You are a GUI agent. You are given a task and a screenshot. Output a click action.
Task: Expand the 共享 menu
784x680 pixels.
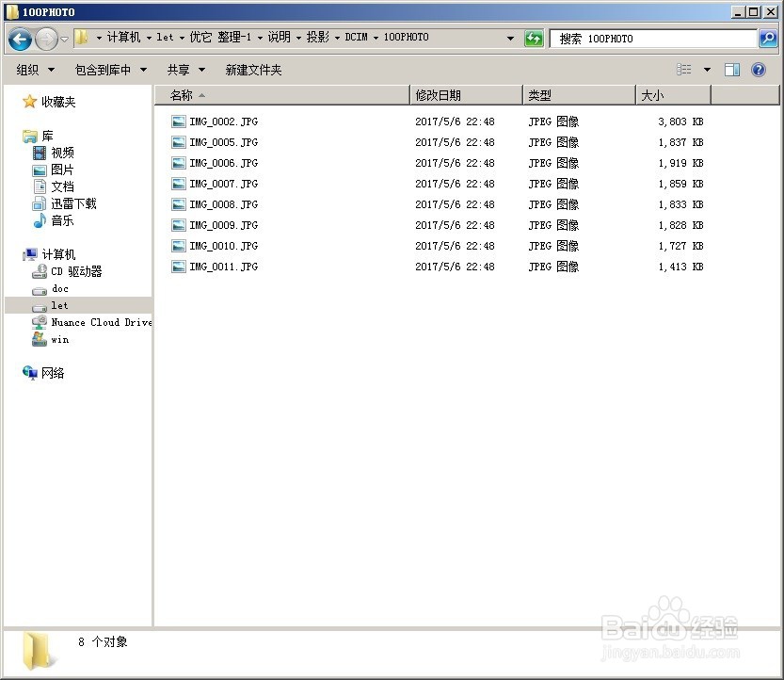(x=179, y=69)
